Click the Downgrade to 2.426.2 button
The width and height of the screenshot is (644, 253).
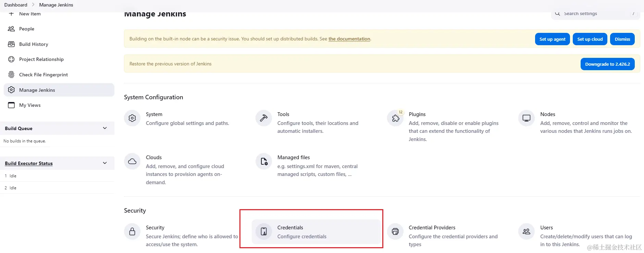(x=607, y=64)
